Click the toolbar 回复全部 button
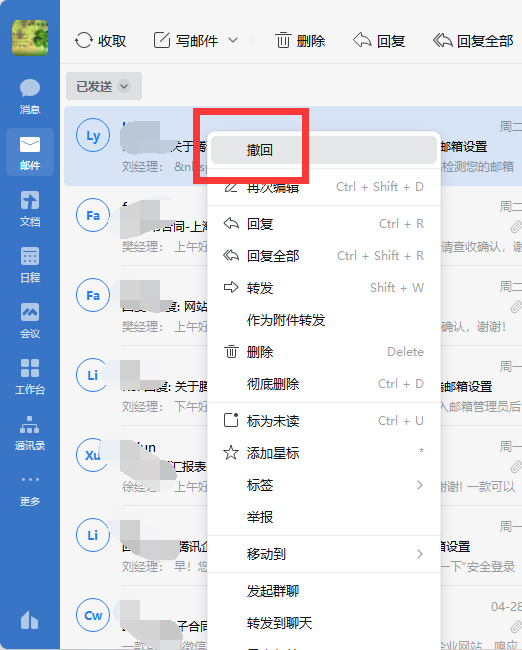 pyautogui.click(x=473, y=41)
